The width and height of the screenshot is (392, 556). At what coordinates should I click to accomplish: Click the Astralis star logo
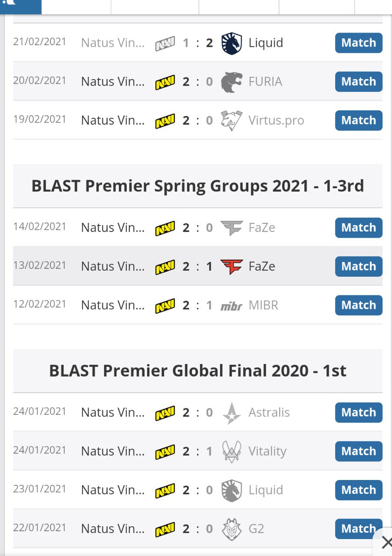231,413
